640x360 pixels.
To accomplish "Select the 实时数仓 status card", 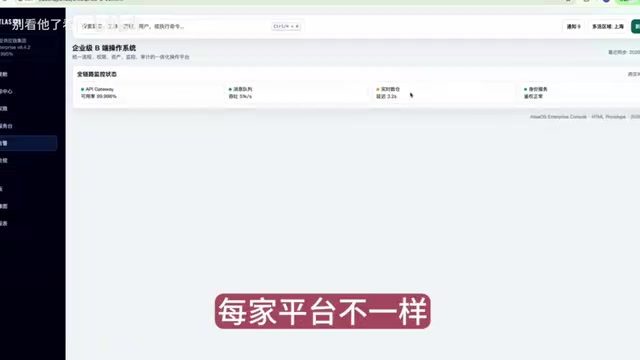I will [x=444, y=93].
